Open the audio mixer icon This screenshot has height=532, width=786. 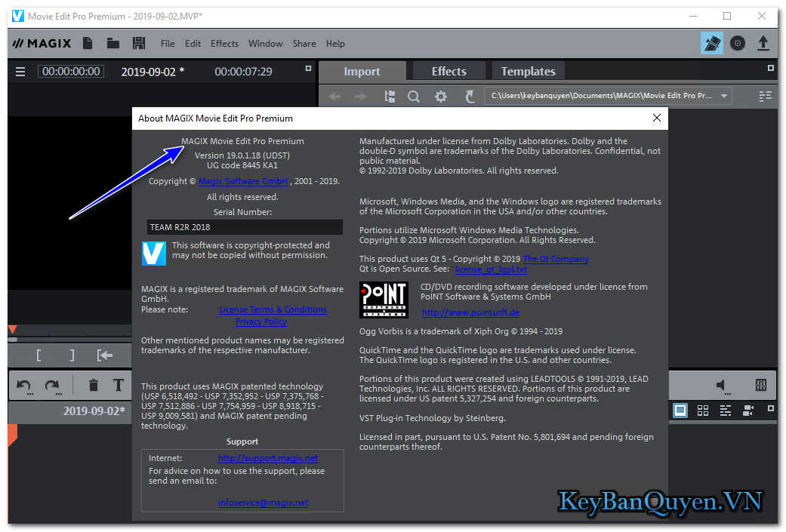click(x=760, y=385)
